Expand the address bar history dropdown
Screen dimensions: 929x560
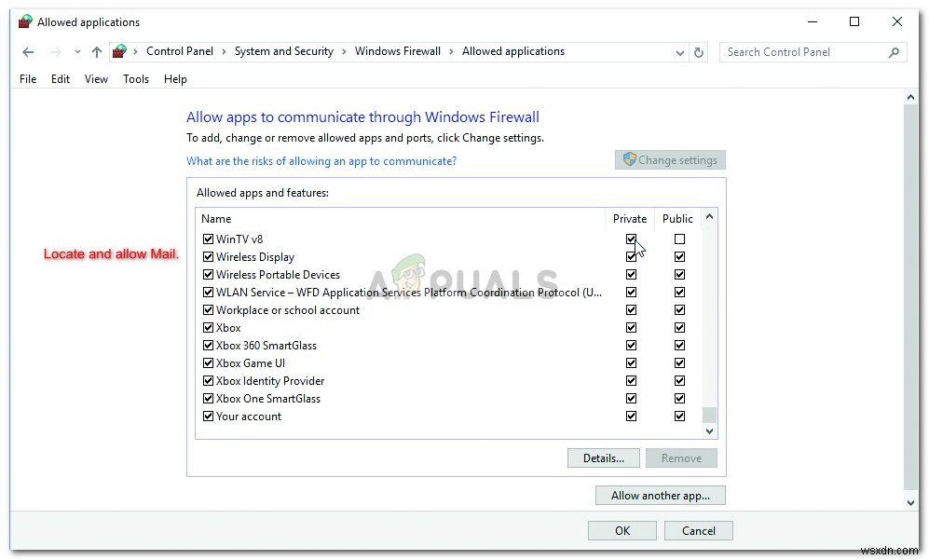point(679,53)
